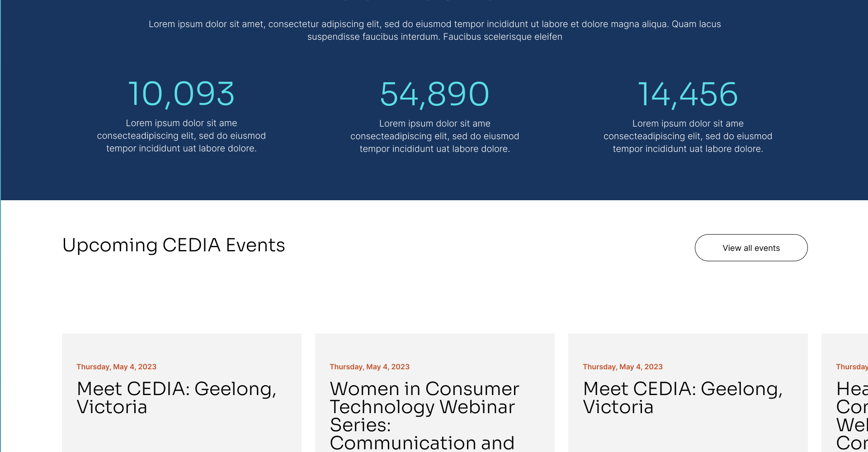
Task: Click the description text under 10,093
Action: pos(181,136)
